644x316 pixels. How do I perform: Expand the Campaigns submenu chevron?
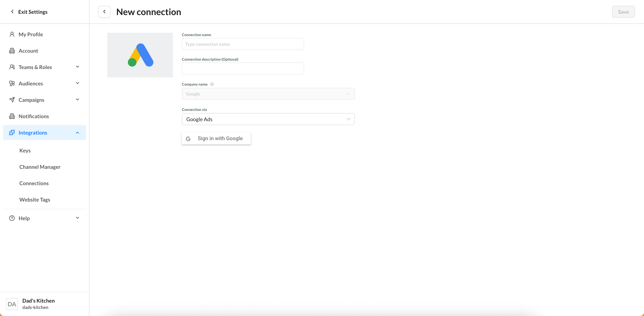(78, 100)
